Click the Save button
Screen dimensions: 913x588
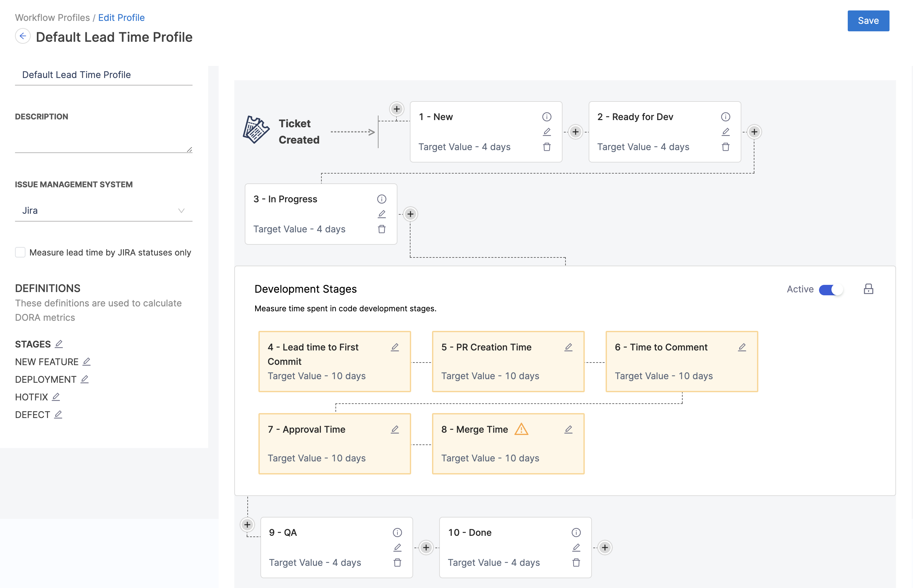868,21
